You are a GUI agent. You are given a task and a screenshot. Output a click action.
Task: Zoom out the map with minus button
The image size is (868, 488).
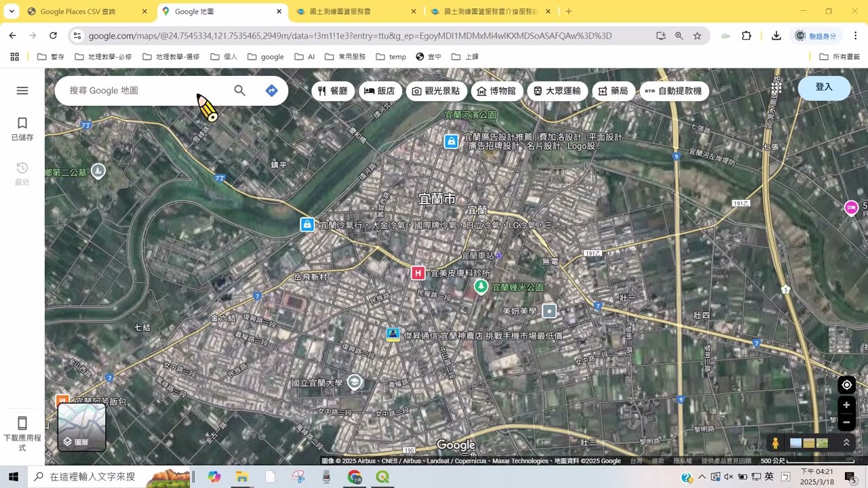846,422
